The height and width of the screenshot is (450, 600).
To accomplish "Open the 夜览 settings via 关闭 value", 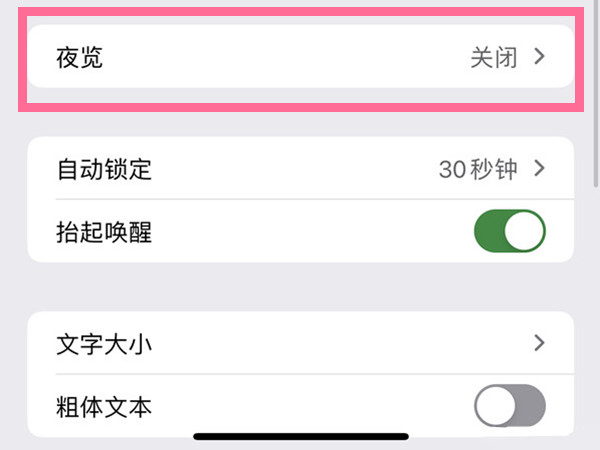I will 494,57.
